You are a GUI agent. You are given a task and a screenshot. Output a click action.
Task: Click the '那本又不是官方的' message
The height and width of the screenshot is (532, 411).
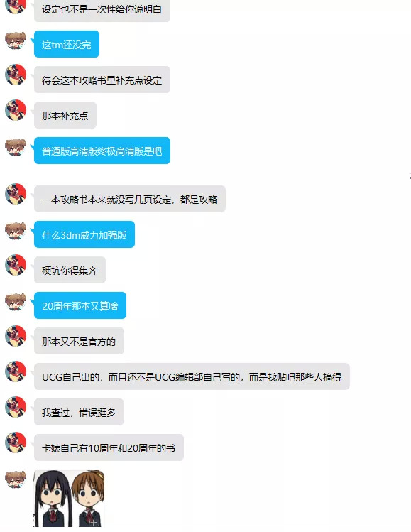(79, 341)
